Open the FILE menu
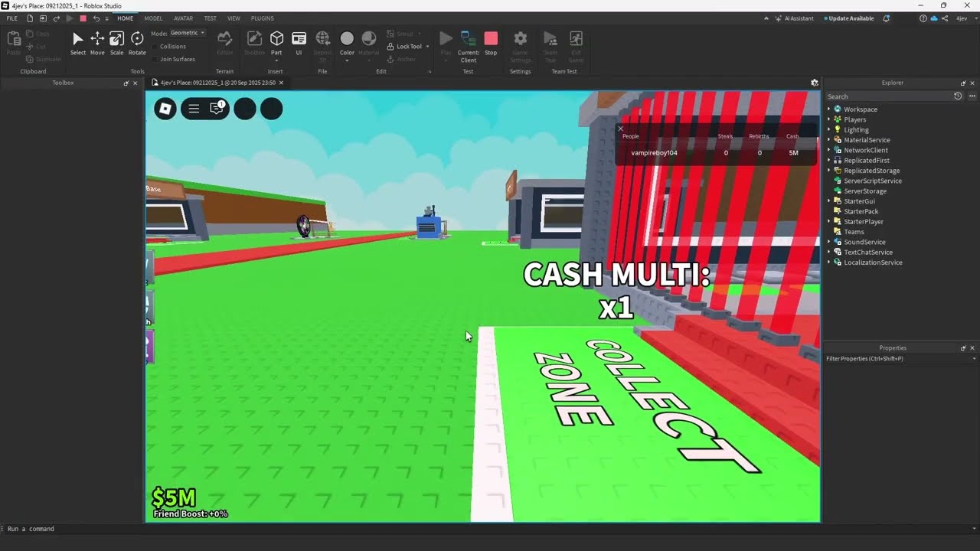Viewport: 980px width, 551px height. coord(12,18)
